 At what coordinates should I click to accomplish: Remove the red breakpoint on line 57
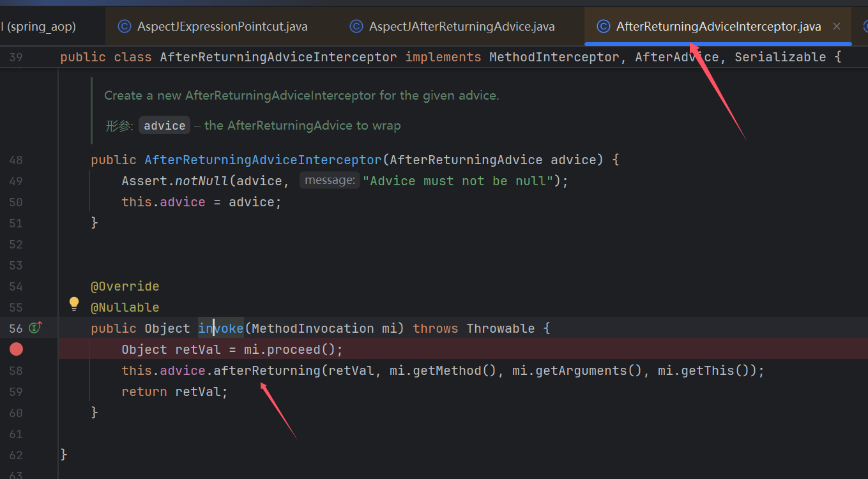point(17,349)
